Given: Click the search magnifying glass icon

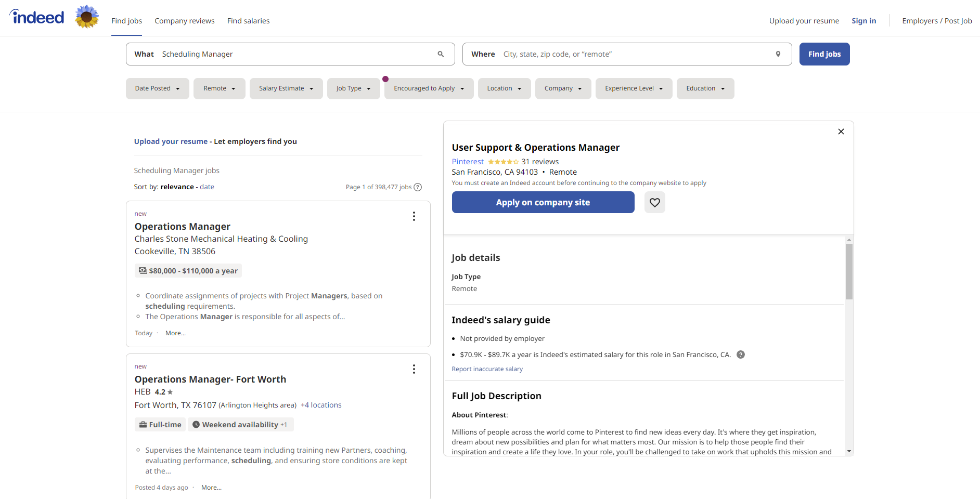Looking at the screenshot, I should (x=440, y=54).
